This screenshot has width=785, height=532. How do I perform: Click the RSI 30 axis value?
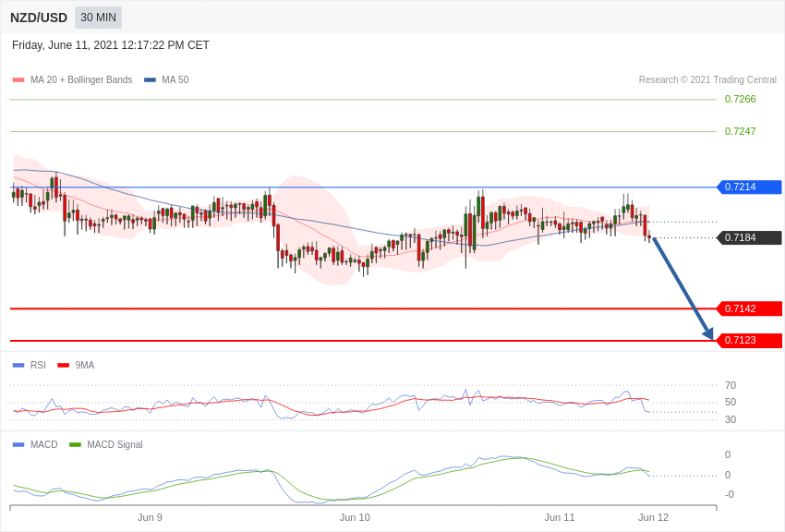[731, 419]
